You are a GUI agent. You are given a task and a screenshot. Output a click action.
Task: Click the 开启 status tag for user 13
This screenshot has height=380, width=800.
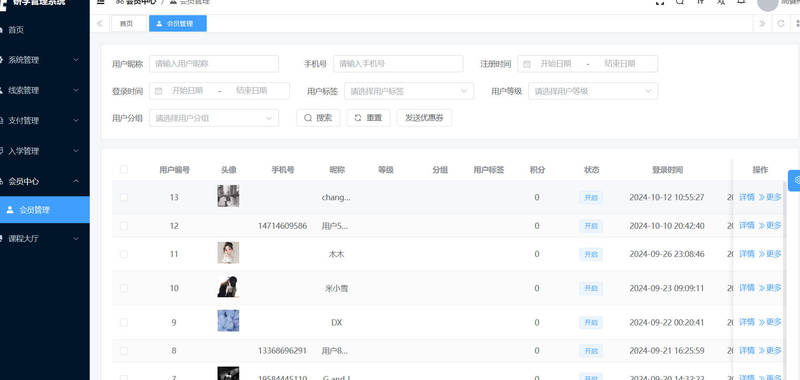591,197
